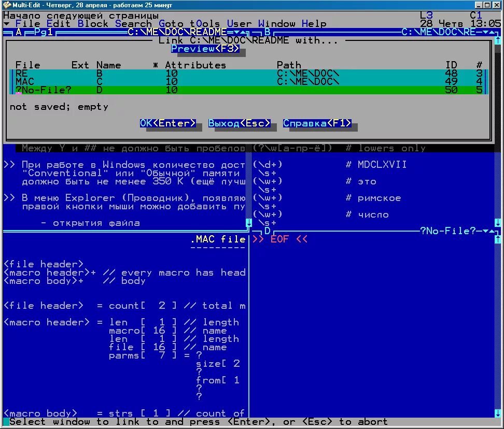Click window letter D in title border
Viewport: 504px width, 429px height.
(x=268, y=231)
